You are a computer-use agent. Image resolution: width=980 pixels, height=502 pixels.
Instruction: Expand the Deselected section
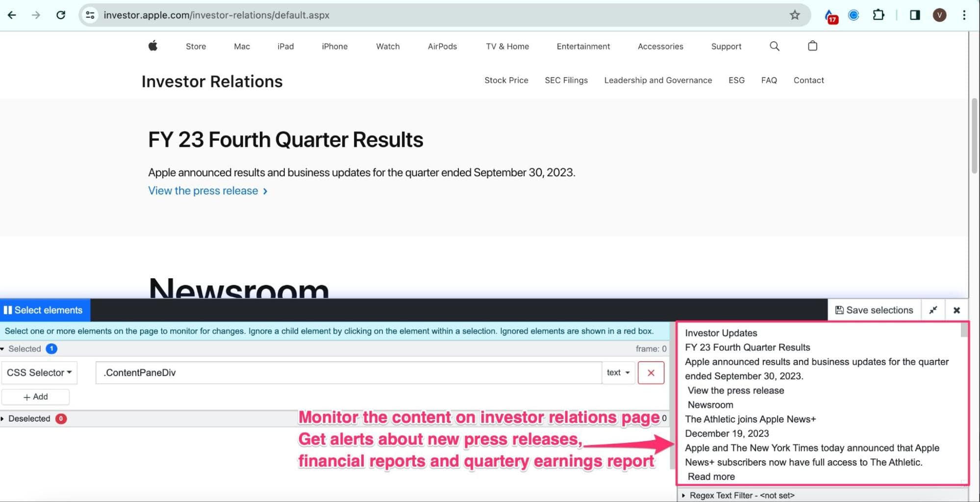coord(28,419)
